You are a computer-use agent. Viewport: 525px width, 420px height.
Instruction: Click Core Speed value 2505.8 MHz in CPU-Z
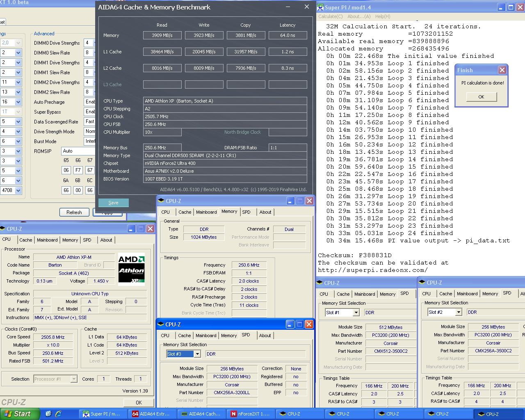coord(53,337)
